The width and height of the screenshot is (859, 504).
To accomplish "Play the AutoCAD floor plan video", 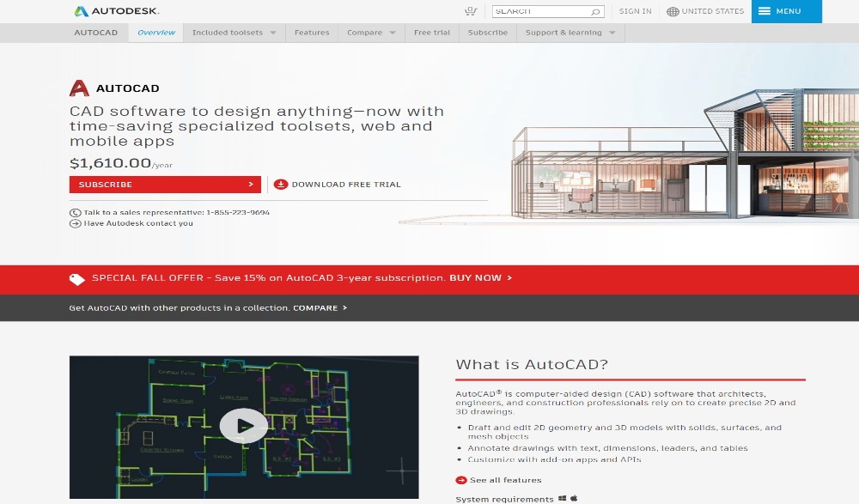I will [x=244, y=426].
